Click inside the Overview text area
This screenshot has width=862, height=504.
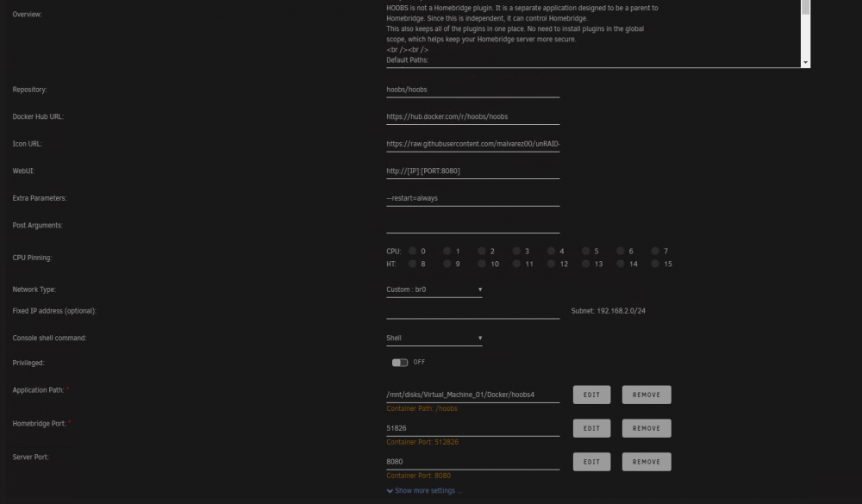tap(593, 33)
